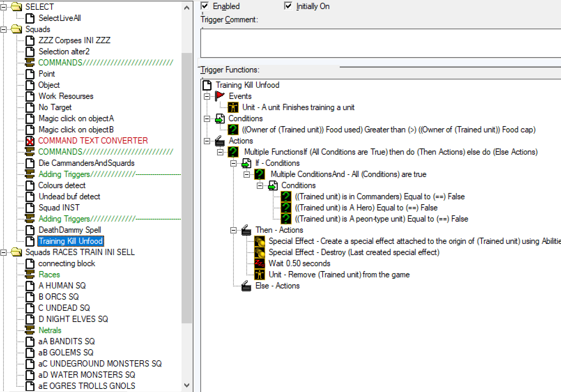Collapse the Events node
This screenshot has height=392, width=561.
207,96
